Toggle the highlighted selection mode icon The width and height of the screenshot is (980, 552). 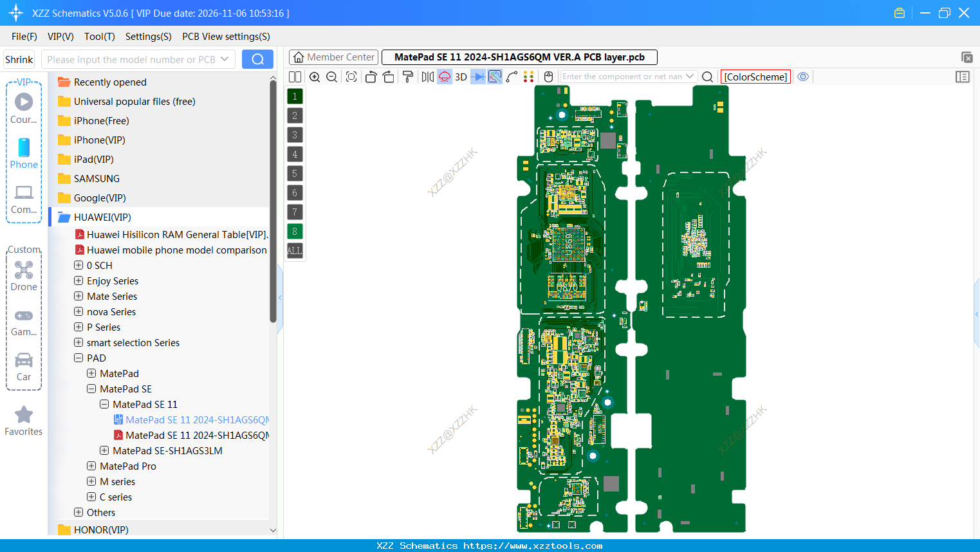pyautogui.click(x=494, y=77)
